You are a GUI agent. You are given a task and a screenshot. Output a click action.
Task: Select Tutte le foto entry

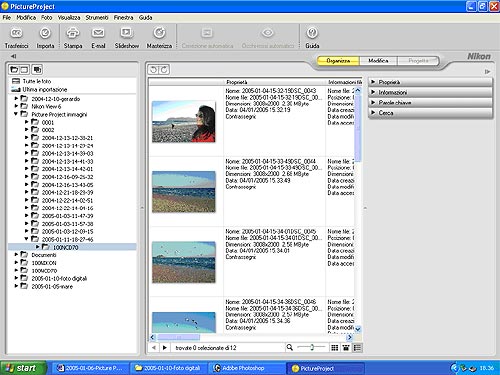[x=37, y=81]
